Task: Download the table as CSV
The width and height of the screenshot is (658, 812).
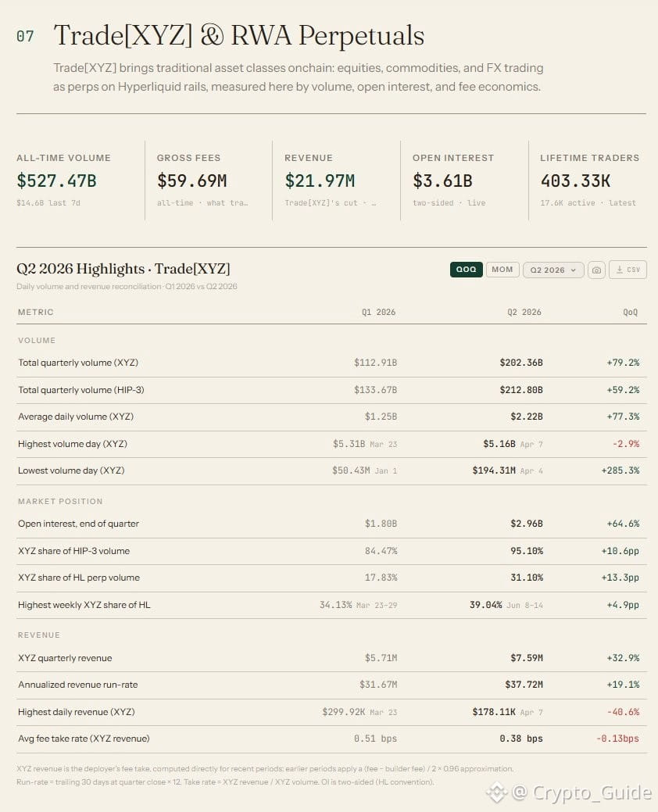Action: point(628,270)
